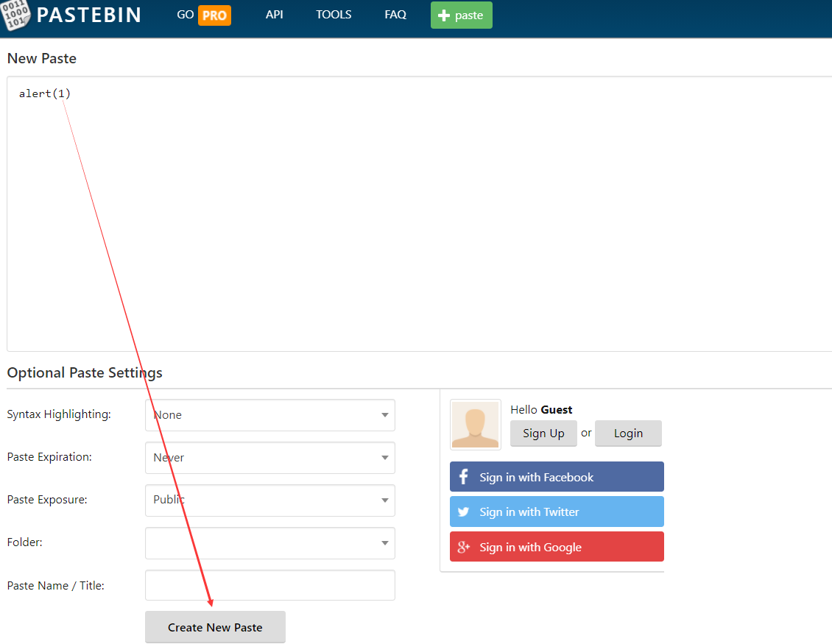The width and height of the screenshot is (832, 644).
Task: Click the New Paste heading
Action: 42,58
